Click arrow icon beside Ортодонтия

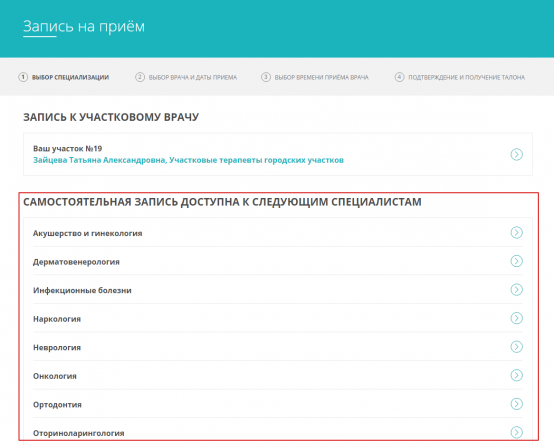516,404
